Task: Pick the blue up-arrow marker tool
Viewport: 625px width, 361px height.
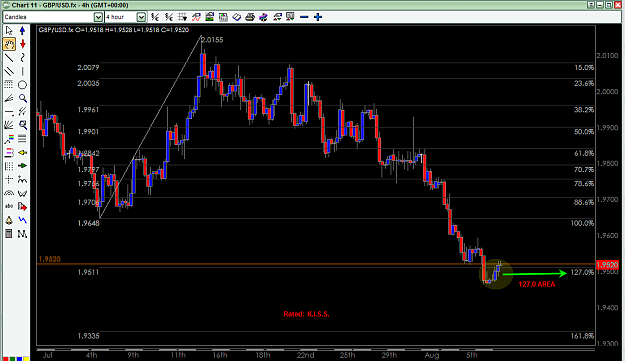Action: tap(22, 31)
